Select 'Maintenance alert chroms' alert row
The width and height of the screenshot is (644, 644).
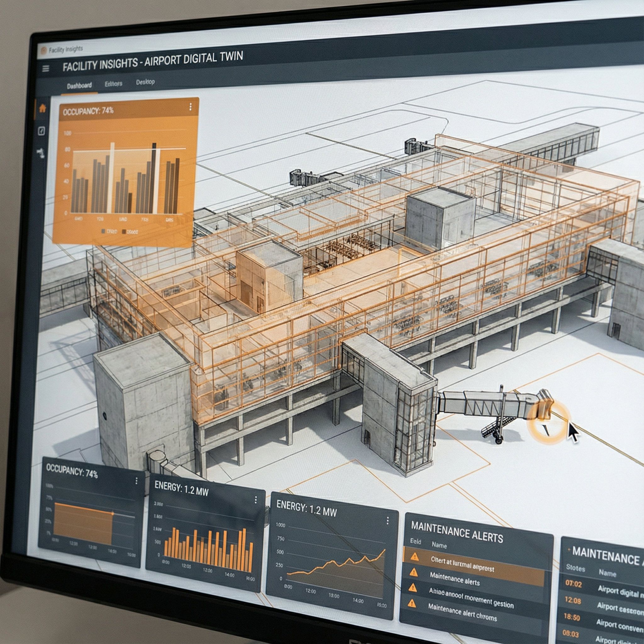462,612
